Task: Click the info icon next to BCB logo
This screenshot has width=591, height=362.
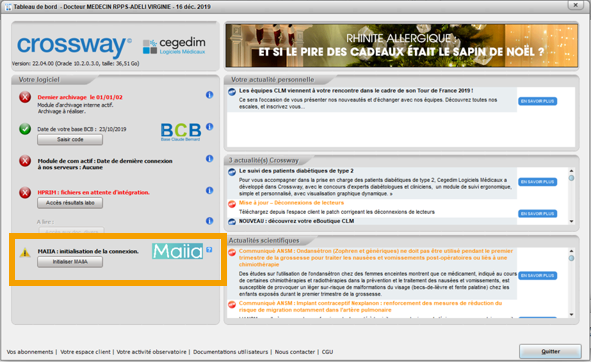Action: (210, 127)
